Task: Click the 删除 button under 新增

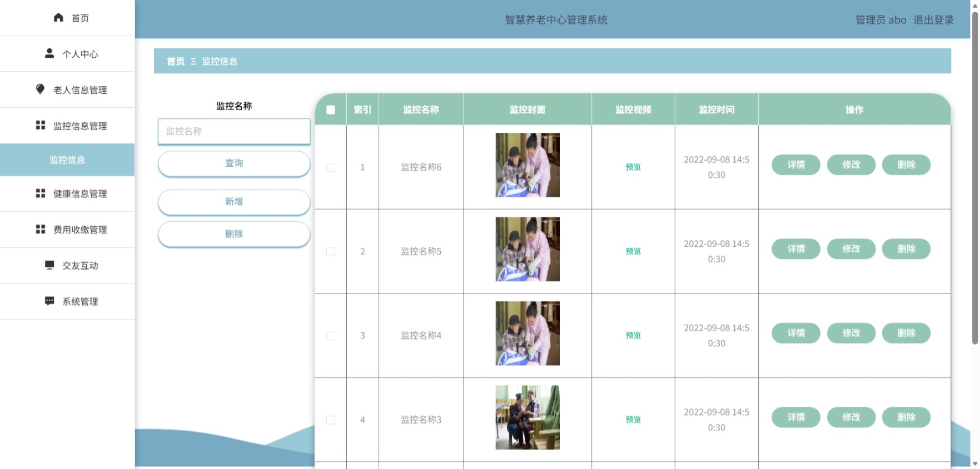Action: (234, 234)
